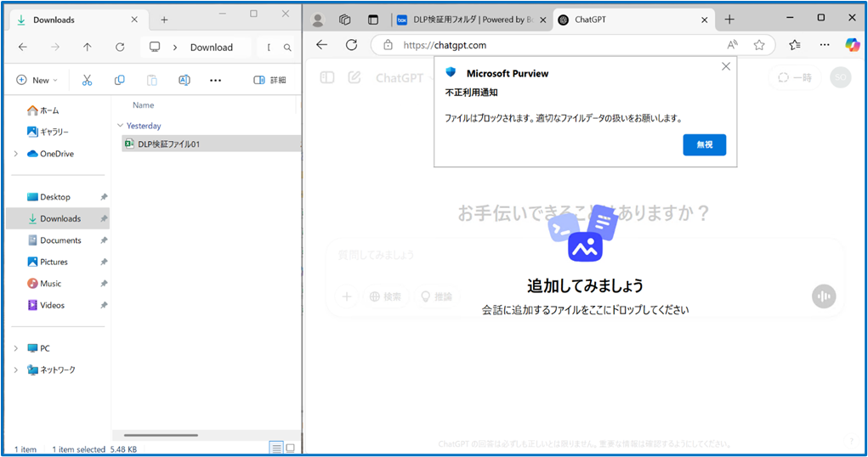Click the horizontal scrollbar in Explorer file list
The width and height of the screenshot is (868, 457).
(161, 436)
